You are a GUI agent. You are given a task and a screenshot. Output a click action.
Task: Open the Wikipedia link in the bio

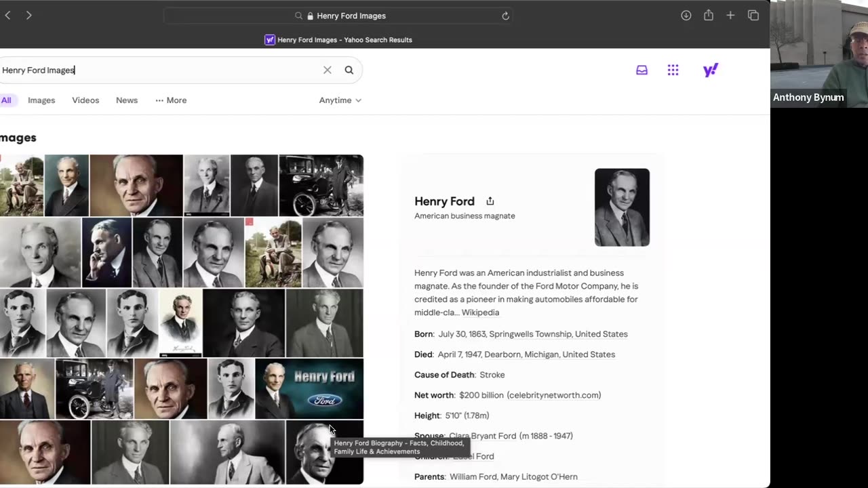480,312
